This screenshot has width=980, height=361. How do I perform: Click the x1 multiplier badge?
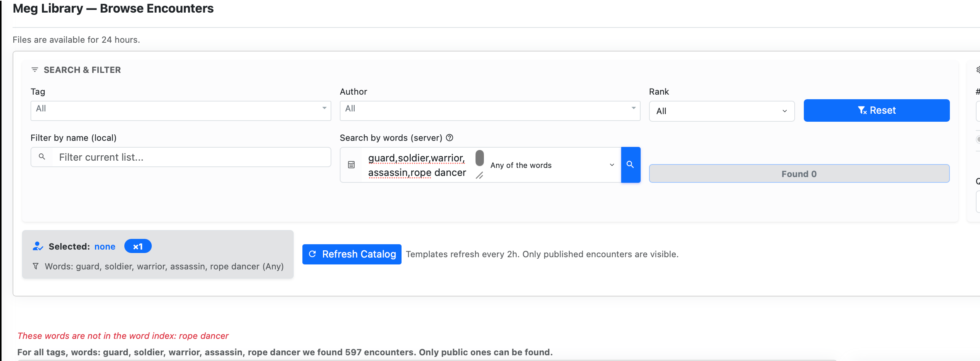click(138, 247)
